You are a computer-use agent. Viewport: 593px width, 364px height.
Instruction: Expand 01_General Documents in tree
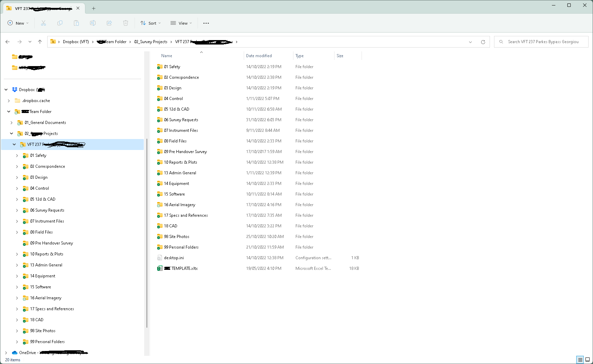click(x=12, y=123)
